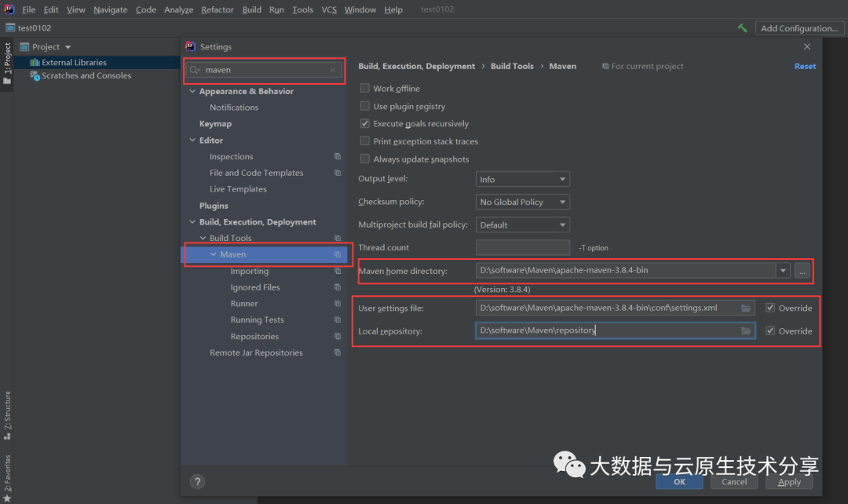The image size is (848, 504).
Task: Click the project-level icon beside Inspections
Action: click(x=338, y=156)
